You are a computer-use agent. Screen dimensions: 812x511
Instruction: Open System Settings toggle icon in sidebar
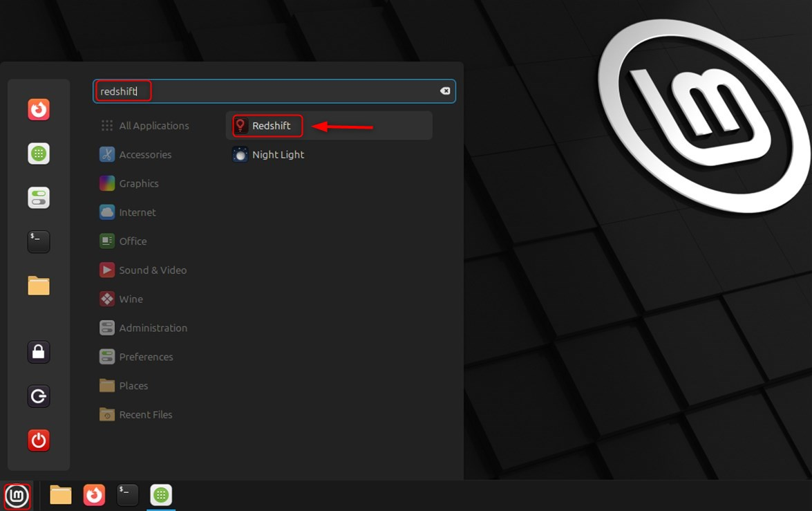[39, 198]
